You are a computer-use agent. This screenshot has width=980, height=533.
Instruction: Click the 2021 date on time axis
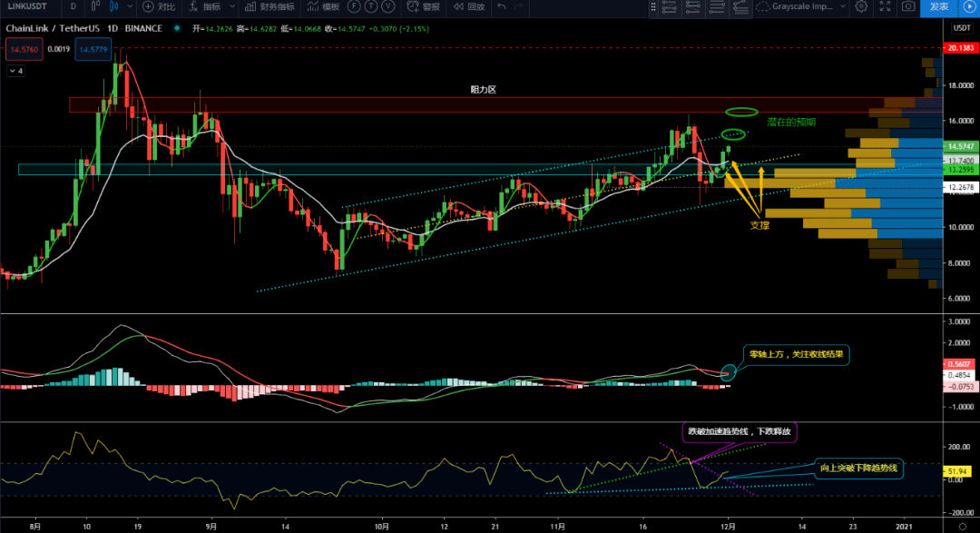[x=905, y=527]
